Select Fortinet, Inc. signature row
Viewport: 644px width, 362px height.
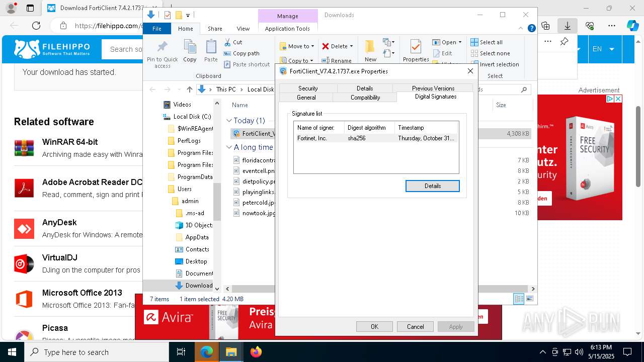376,138
